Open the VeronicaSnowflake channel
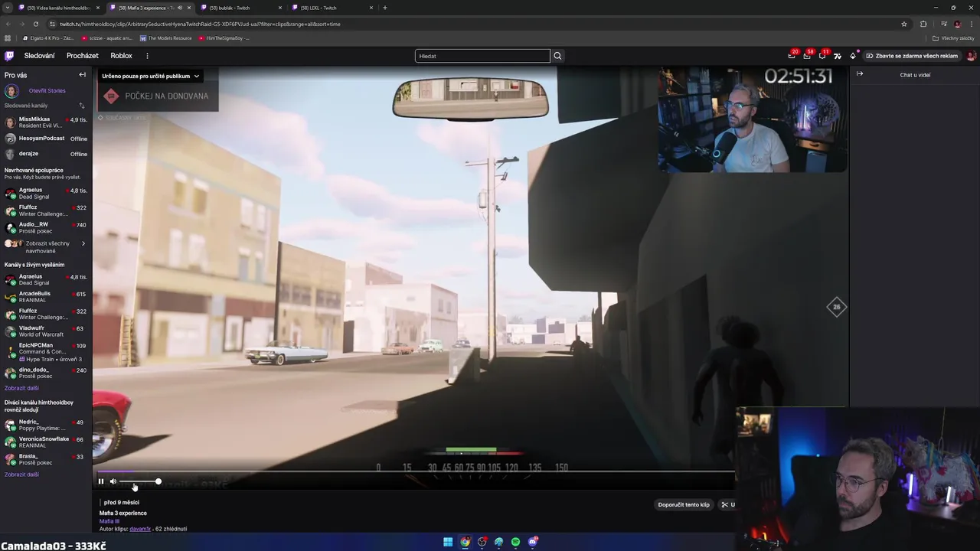Viewport: 980px width, 551px height. coord(46,442)
